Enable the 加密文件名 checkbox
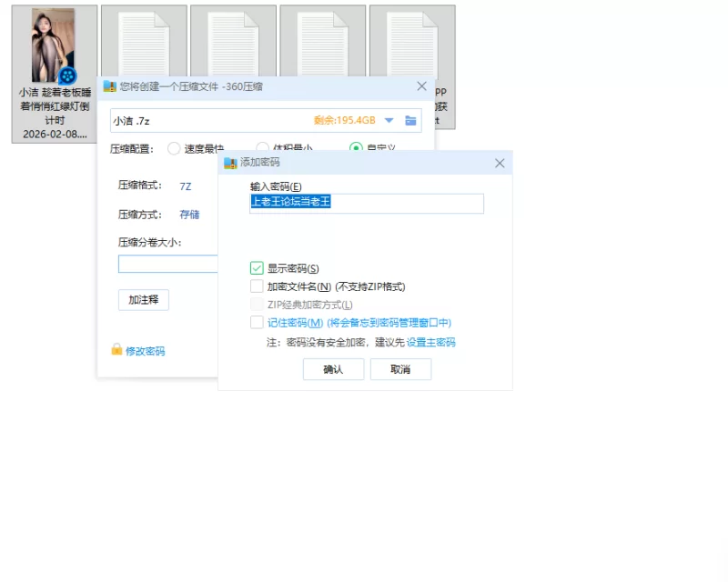 [257, 286]
